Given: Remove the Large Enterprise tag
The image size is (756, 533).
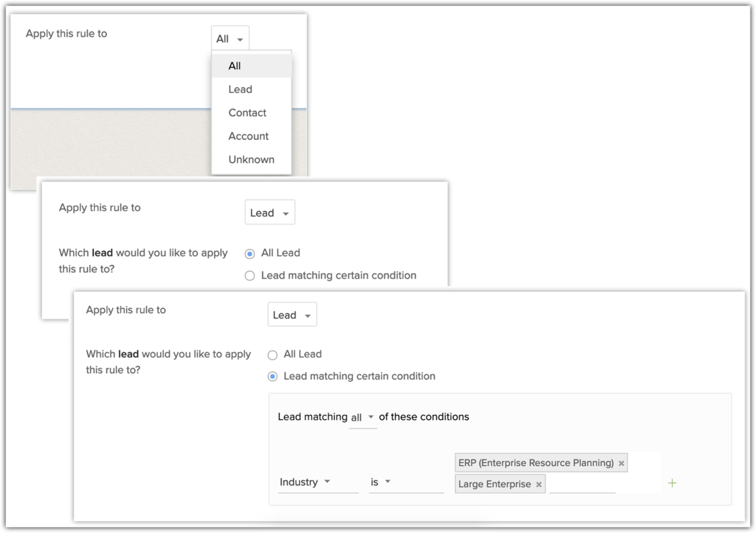Looking at the screenshot, I should (538, 484).
